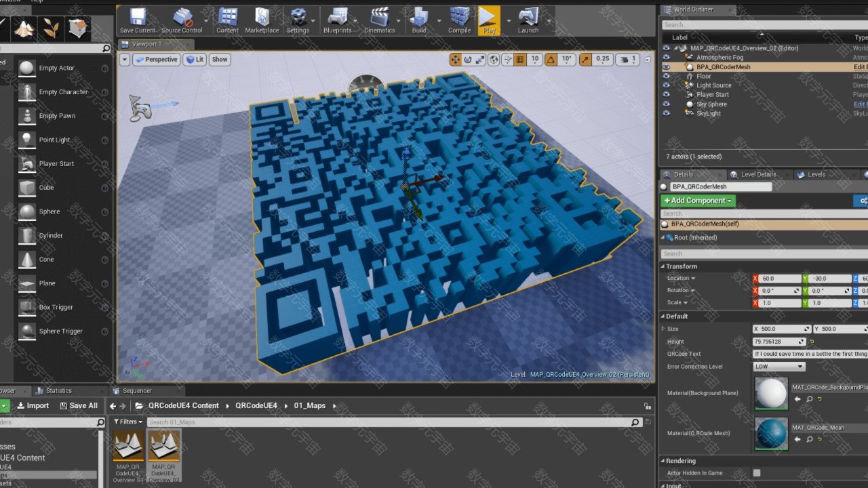Open the Marketplace toolbar icon
The image size is (868, 488).
[262, 20]
